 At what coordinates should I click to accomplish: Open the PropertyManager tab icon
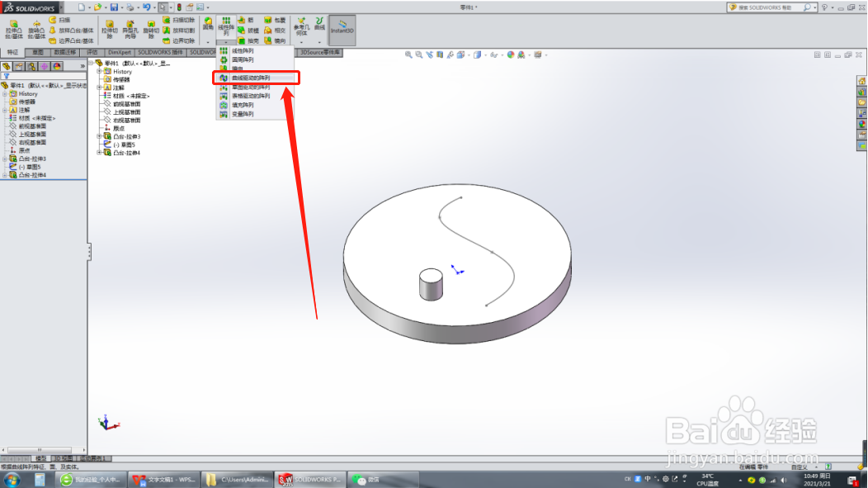click(x=19, y=66)
